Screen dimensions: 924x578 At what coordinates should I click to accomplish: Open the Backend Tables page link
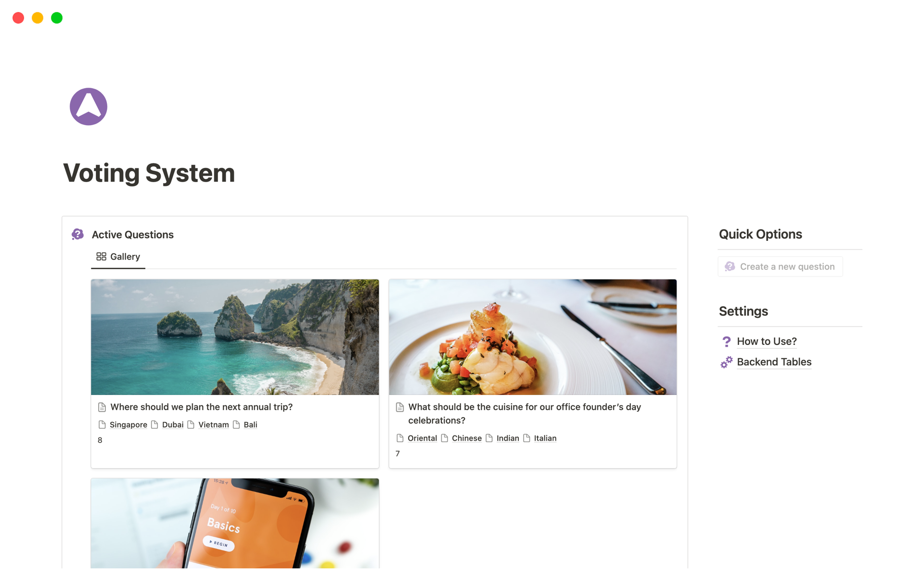point(774,362)
